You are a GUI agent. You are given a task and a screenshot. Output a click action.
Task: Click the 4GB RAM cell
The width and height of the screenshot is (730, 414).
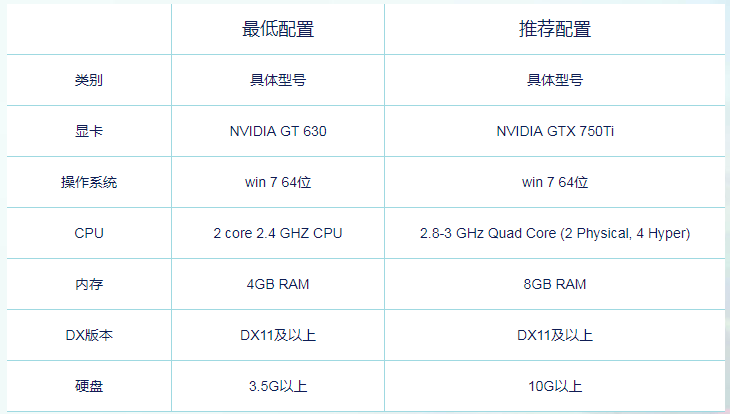[x=278, y=284]
